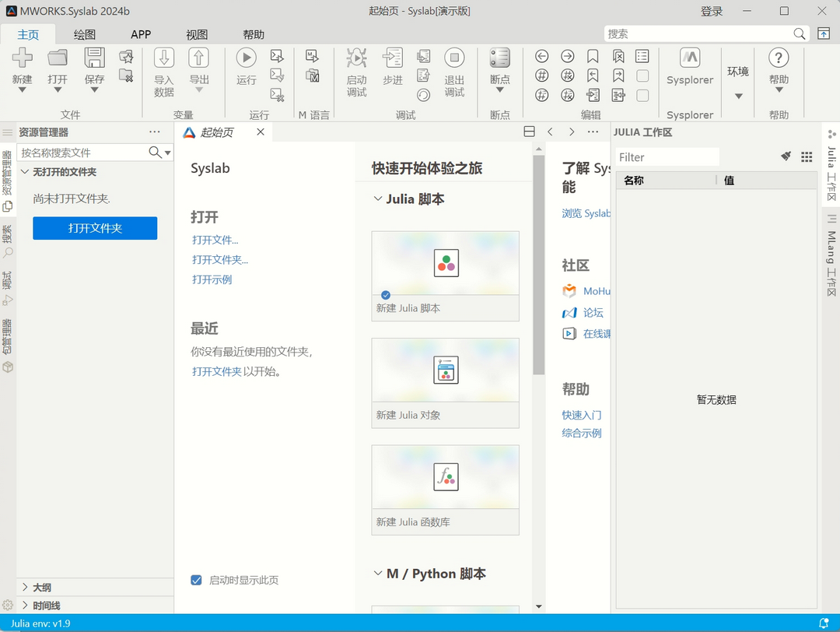The height and width of the screenshot is (632, 840).
Task: Click the circular restart debug icon
Action: coord(423,95)
